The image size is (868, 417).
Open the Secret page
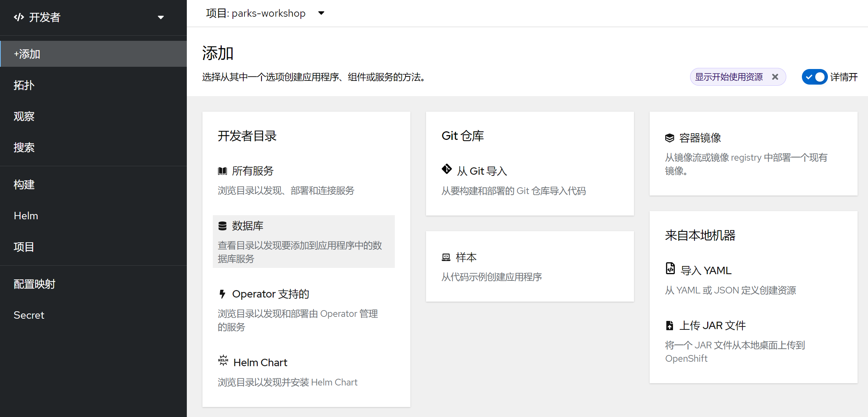click(x=29, y=315)
